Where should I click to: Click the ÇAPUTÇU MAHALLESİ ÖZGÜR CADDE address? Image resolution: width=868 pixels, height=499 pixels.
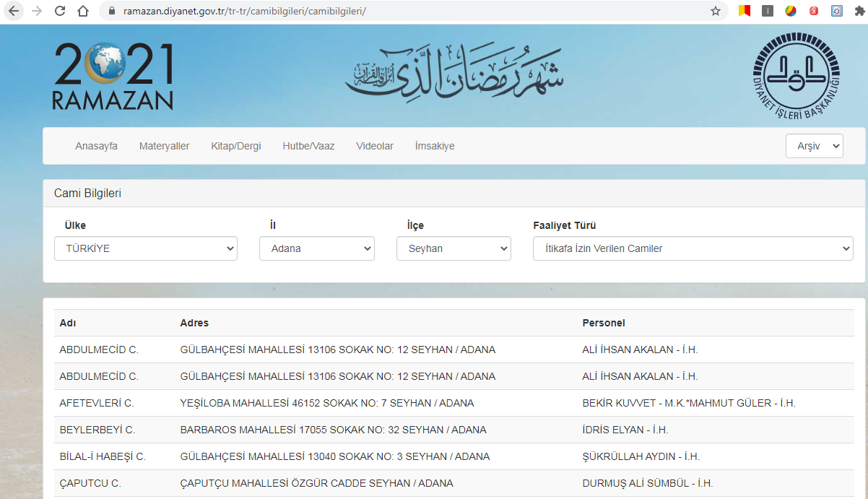point(317,483)
